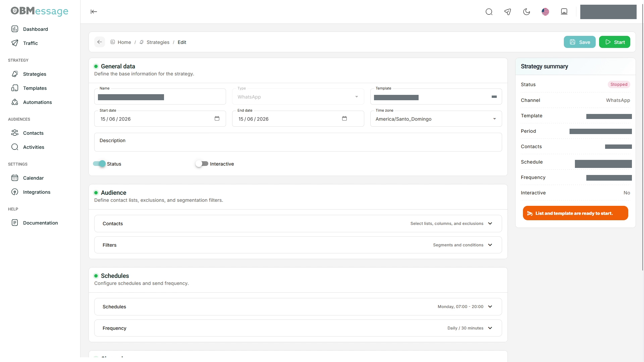Click the OBMessage logo
The image size is (644, 362).
(40, 11)
